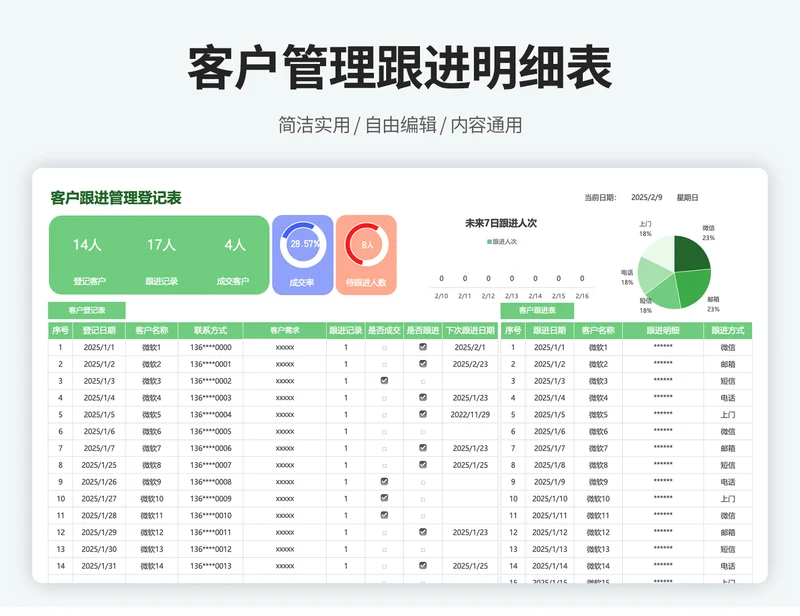This screenshot has height=616, width=800.
Task: Click the 2/16 axis label in bar chart
Action: coord(582,296)
